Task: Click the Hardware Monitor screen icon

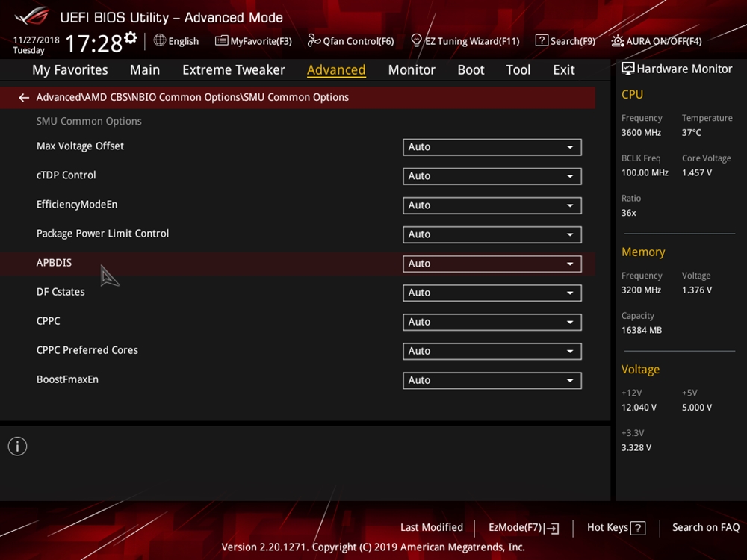Action: pos(628,69)
